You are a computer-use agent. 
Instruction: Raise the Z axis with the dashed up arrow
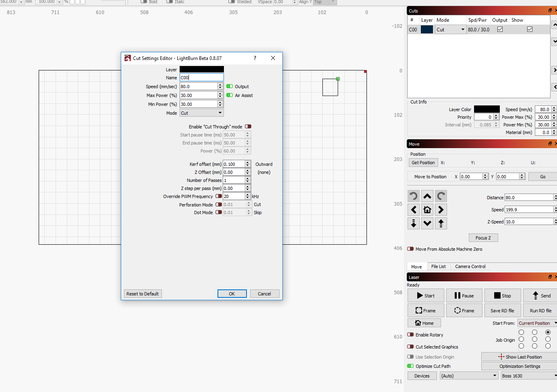(441, 223)
